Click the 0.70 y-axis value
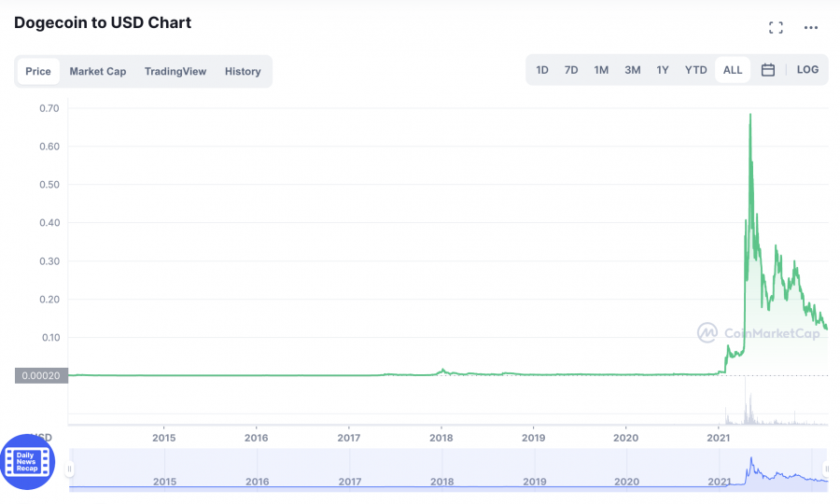 coord(49,108)
